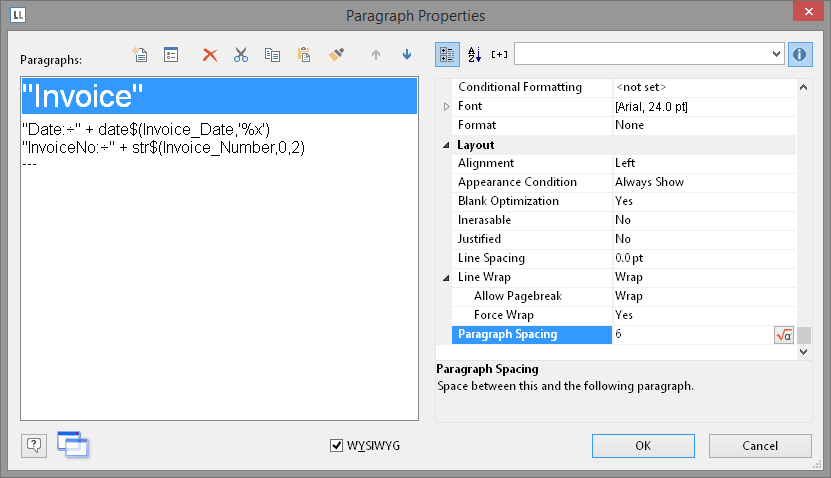This screenshot has height=478, width=831.
Task: Open formula editor for Paragraph Spacing
Action: point(784,335)
